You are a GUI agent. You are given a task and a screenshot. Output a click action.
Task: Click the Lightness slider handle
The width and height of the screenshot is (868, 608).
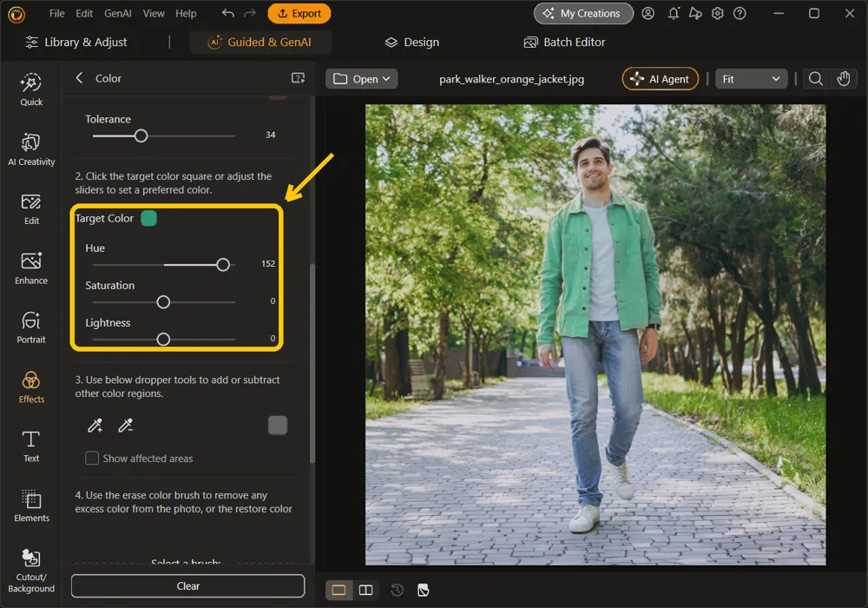pyautogui.click(x=163, y=339)
